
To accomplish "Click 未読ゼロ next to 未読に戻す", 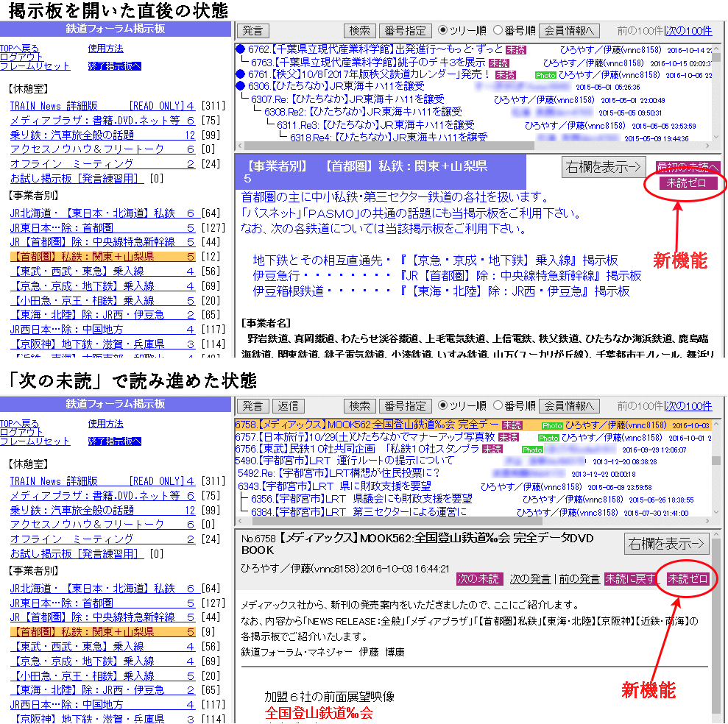I will 688,579.
